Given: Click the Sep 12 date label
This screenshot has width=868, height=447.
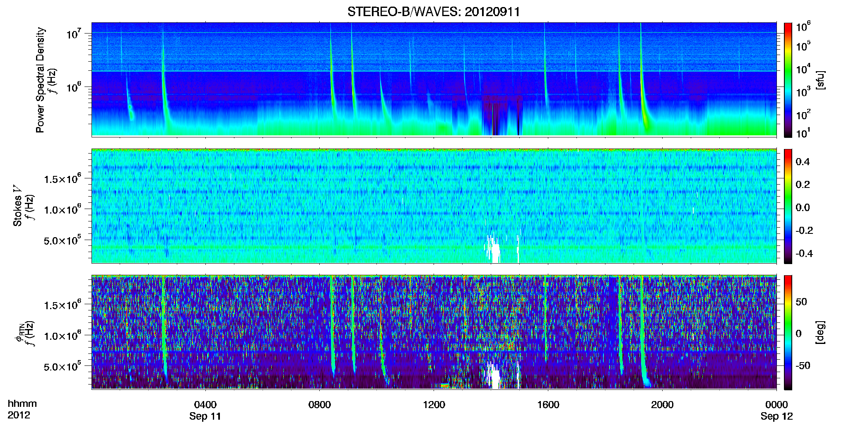Looking at the screenshot, I should 776,416.
